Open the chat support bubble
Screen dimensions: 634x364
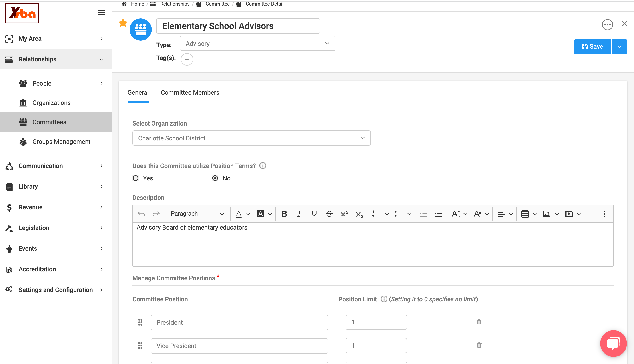(x=613, y=343)
